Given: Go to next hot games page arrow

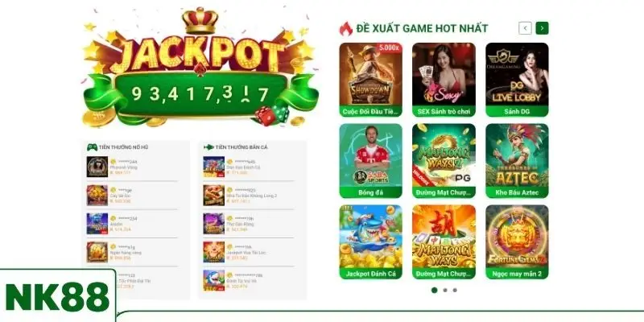Looking at the screenshot, I should coord(542,28).
